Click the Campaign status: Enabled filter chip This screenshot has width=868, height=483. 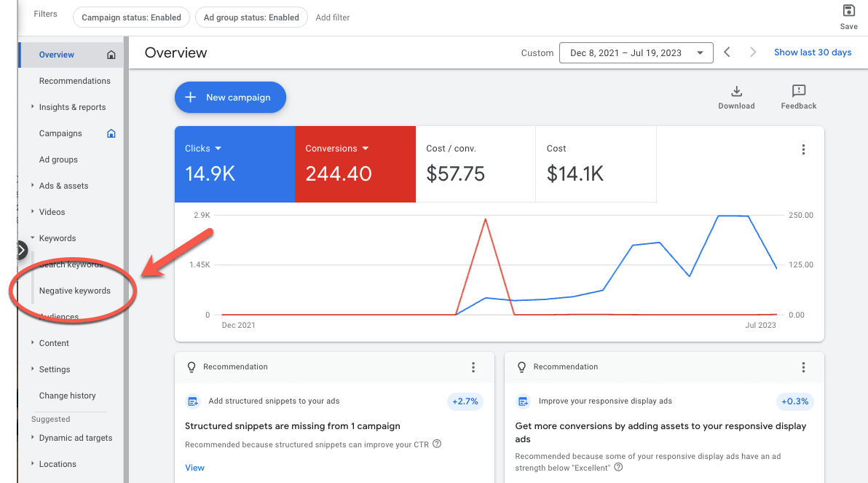(x=131, y=17)
